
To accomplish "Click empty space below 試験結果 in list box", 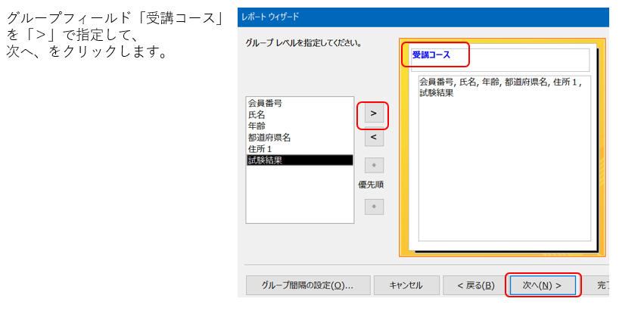I will coord(300,197).
